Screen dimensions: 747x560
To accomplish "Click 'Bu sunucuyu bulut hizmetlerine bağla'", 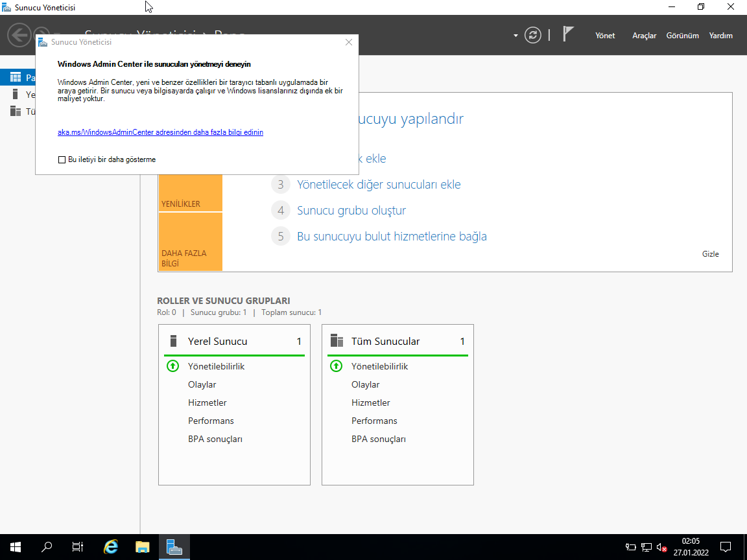I will pos(392,236).
